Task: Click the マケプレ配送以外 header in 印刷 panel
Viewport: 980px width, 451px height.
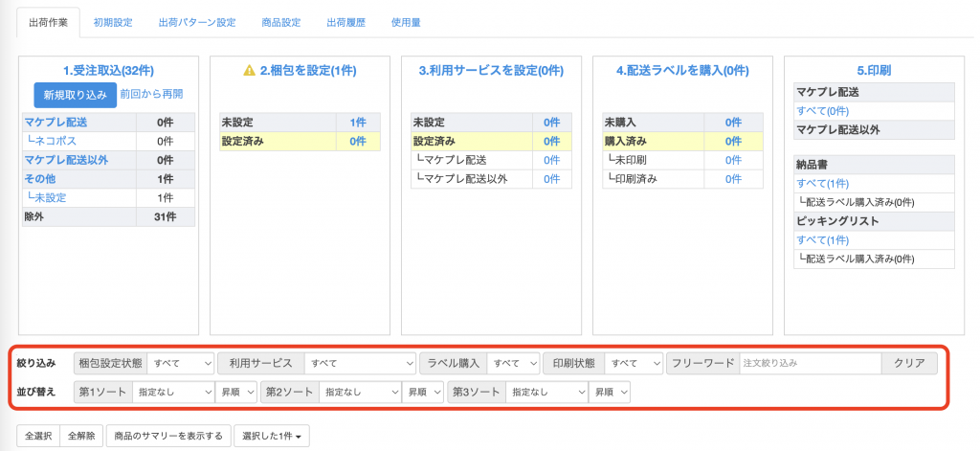Action: coord(838,129)
